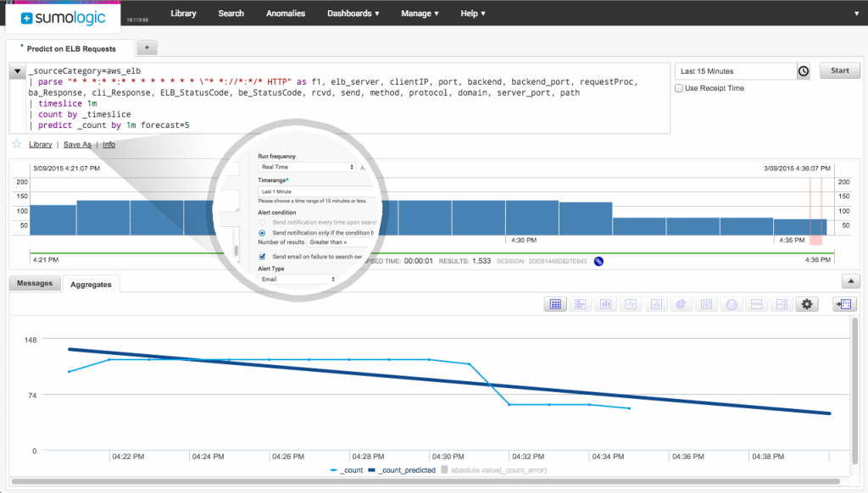Open Manage menu dropdown
This screenshot has height=493, width=868.
click(x=420, y=14)
